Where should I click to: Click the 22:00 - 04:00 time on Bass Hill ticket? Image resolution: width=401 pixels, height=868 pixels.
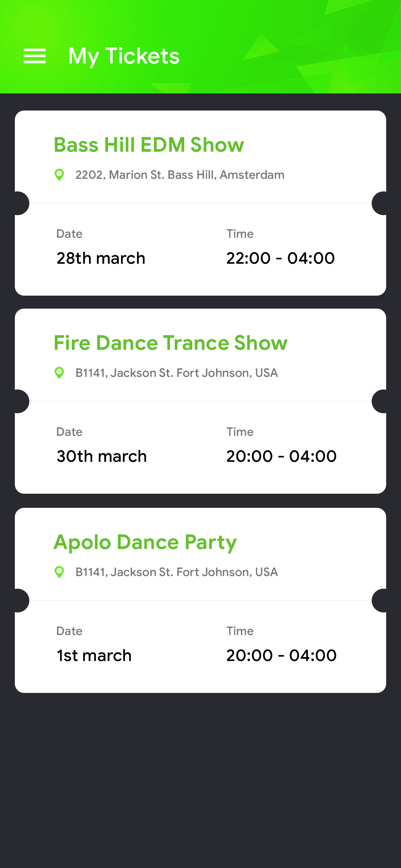pyautogui.click(x=281, y=258)
